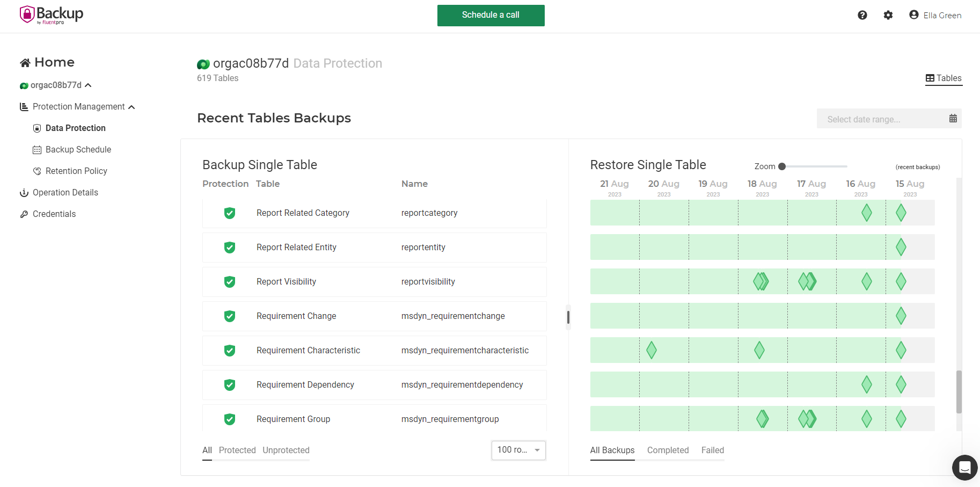Select the Backup Schedule calendar icon
The image size is (980, 487).
[36, 149]
